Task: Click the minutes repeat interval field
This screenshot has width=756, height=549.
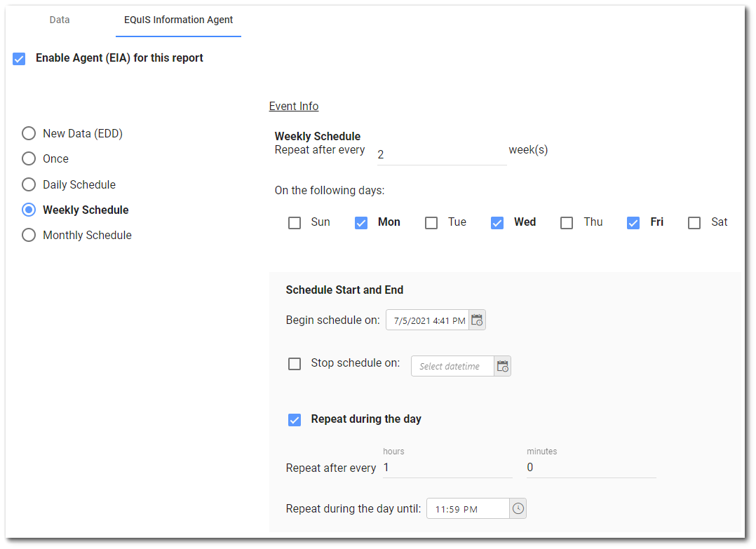Action: click(x=590, y=468)
